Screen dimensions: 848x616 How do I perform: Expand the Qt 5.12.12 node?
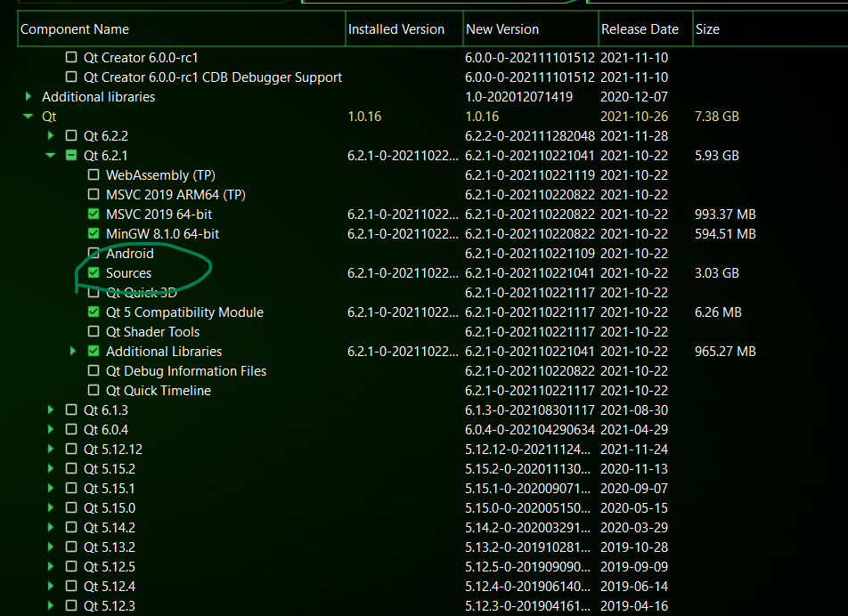point(51,449)
